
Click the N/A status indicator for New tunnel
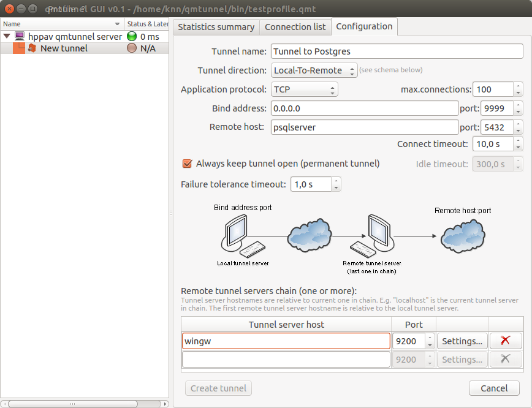coord(132,48)
